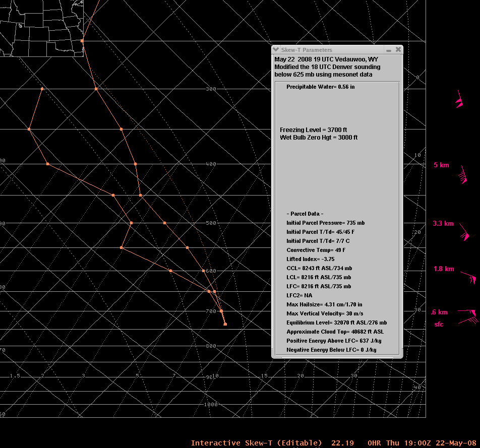Click the 'Max Vertical Velocity= 30 m/s' line
This screenshot has height=448, width=480.
[325, 313]
